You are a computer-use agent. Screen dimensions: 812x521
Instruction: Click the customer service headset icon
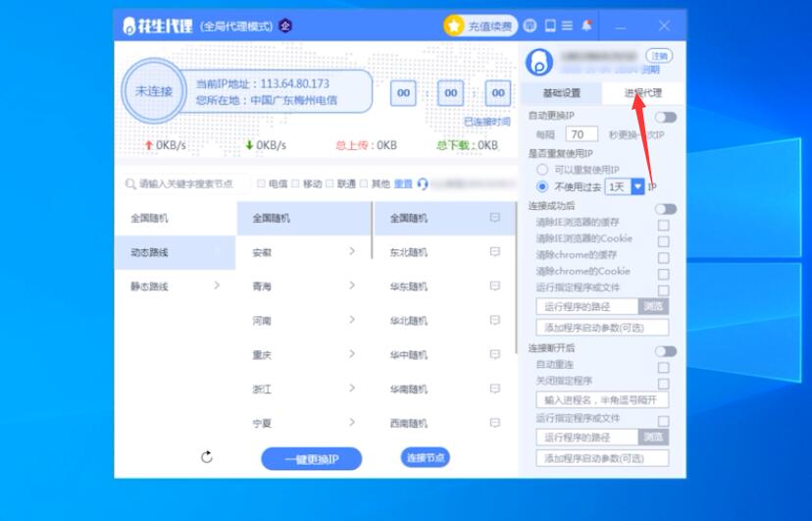(x=423, y=183)
